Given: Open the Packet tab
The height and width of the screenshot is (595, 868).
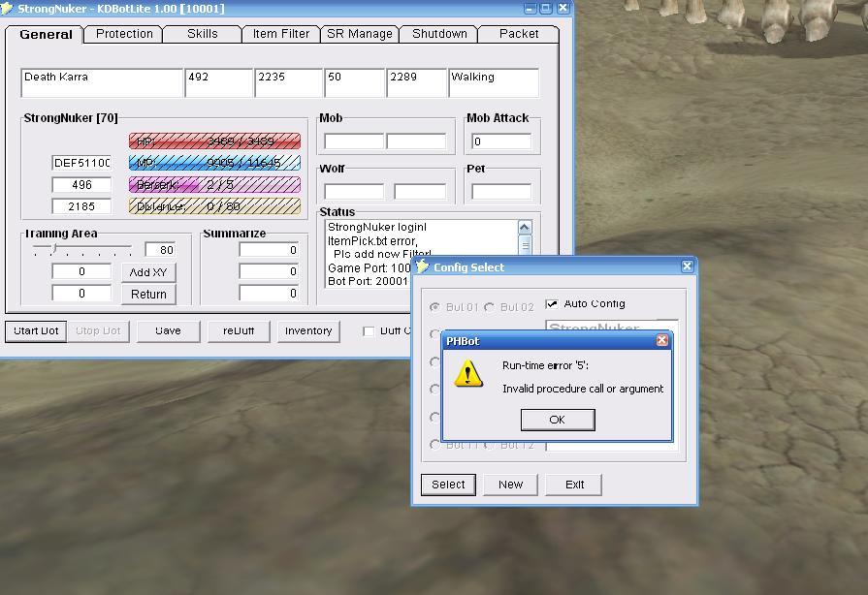Looking at the screenshot, I should click(519, 34).
